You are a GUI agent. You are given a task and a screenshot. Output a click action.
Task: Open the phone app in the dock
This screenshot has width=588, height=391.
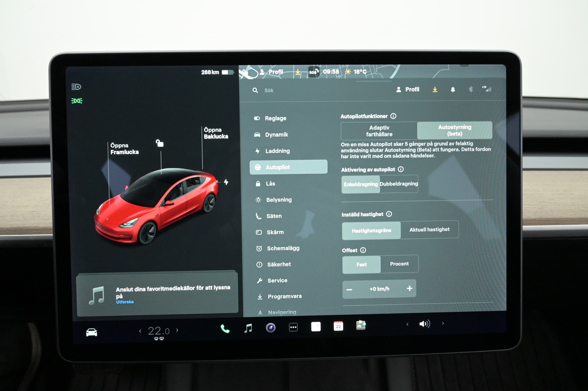point(225,329)
